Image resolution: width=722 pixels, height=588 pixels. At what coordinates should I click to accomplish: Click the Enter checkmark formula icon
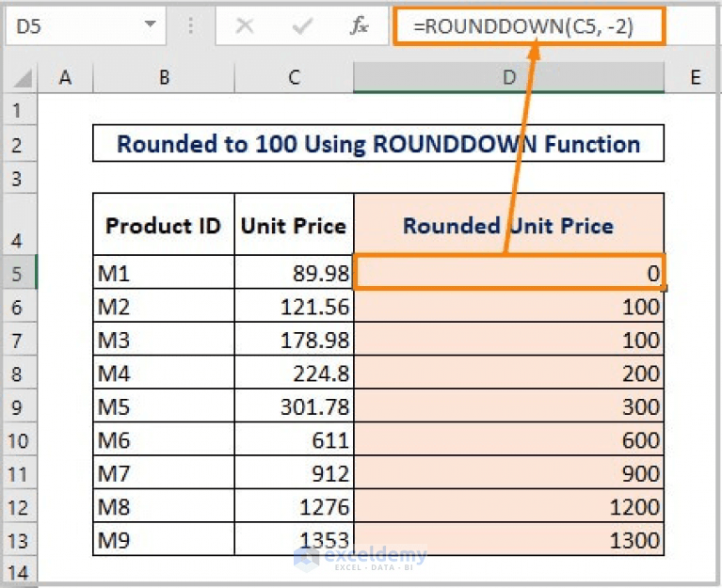(x=302, y=26)
